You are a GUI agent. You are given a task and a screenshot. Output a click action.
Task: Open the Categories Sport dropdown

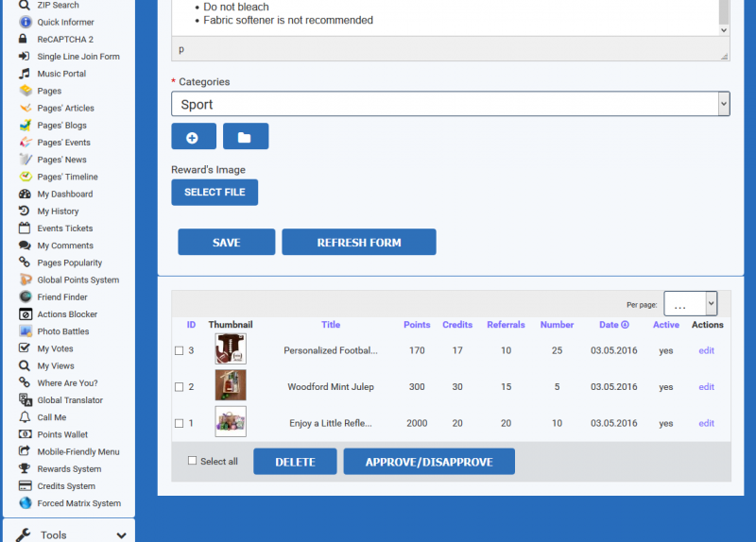click(x=451, y=104)
